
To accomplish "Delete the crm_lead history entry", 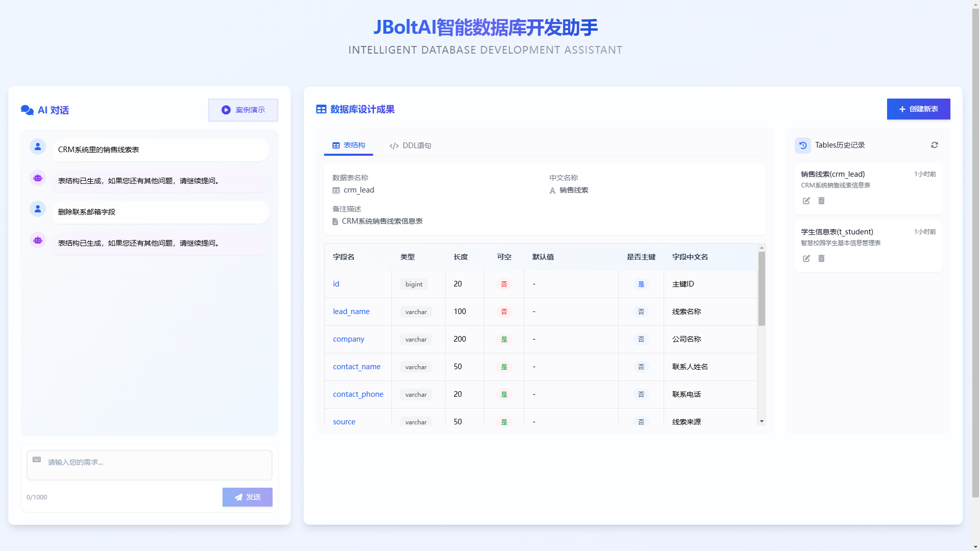I will point(821,201).
